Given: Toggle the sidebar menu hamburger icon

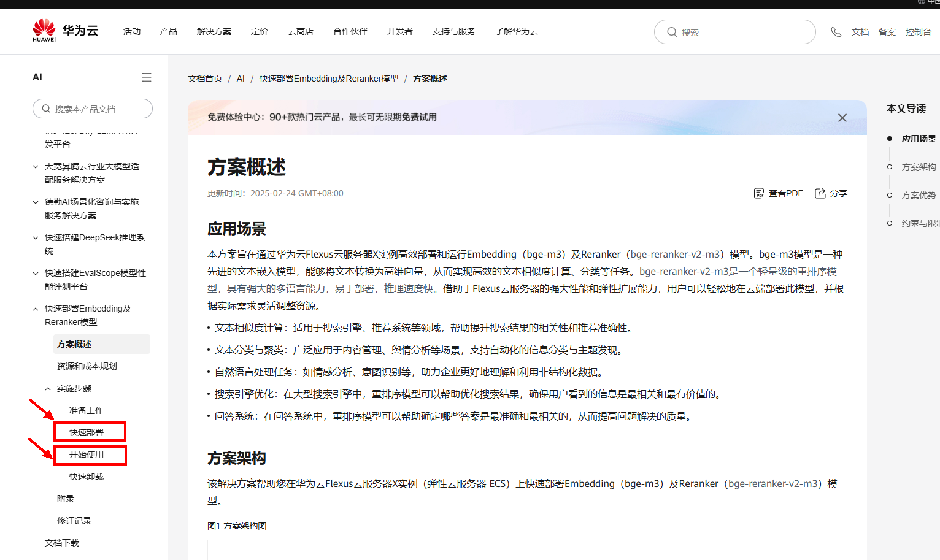Looking at the screenshot, I should (x=147, y=77).
